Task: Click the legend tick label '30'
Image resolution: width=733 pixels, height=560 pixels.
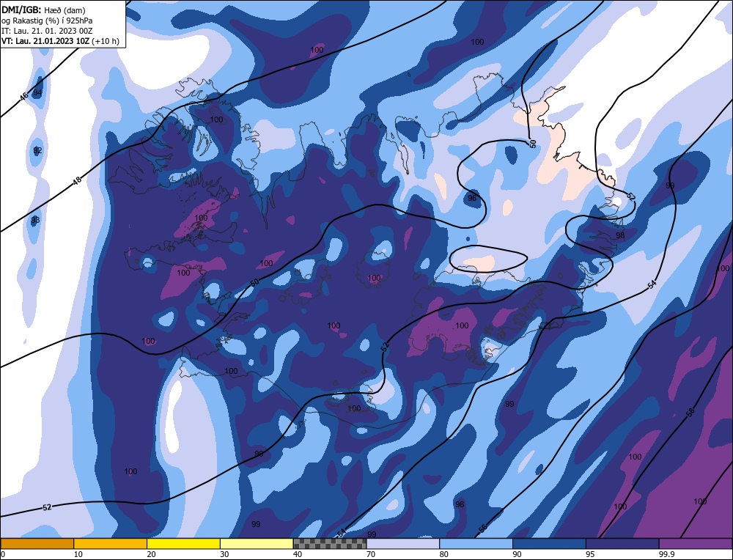Action: (x=224, y=554)
